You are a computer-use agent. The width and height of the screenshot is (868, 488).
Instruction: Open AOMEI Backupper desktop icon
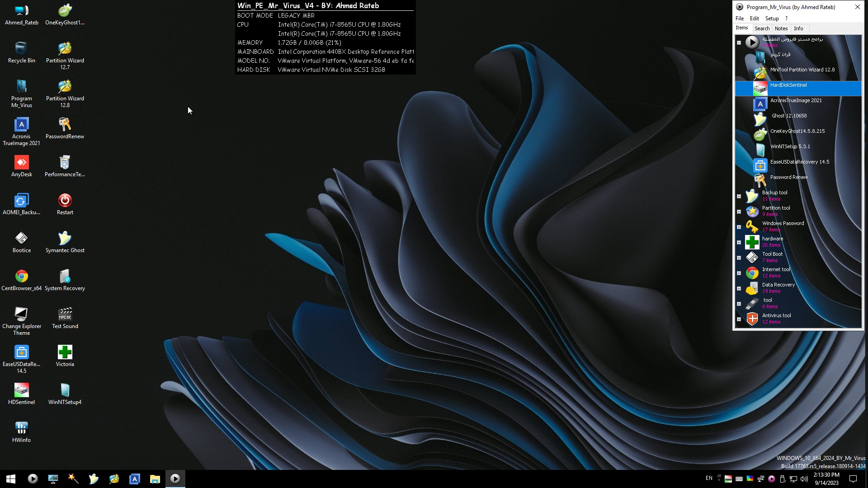(x=21, y=205)
